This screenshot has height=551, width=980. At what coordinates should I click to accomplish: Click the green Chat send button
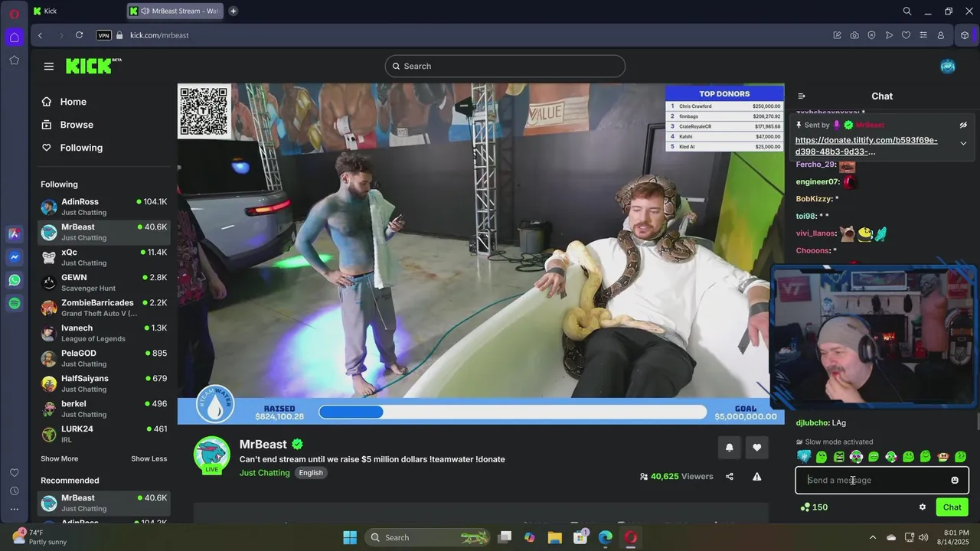coord(952,507)
